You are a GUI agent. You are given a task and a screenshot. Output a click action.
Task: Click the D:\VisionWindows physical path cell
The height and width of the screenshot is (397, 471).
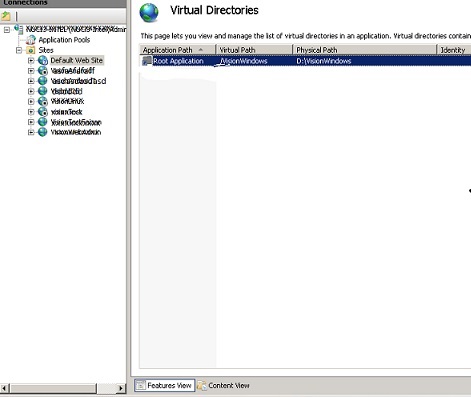coord(324,61)
